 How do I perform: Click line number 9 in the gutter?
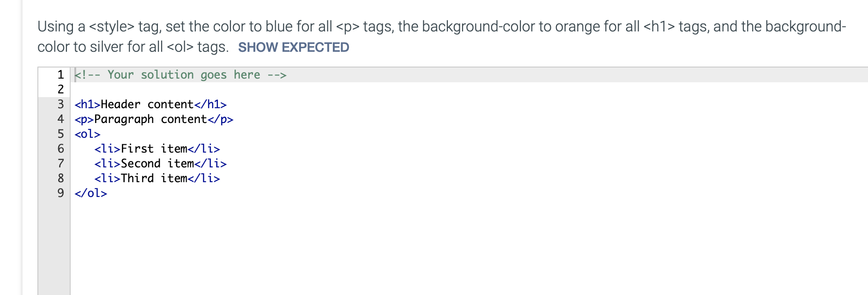[60, 192]
